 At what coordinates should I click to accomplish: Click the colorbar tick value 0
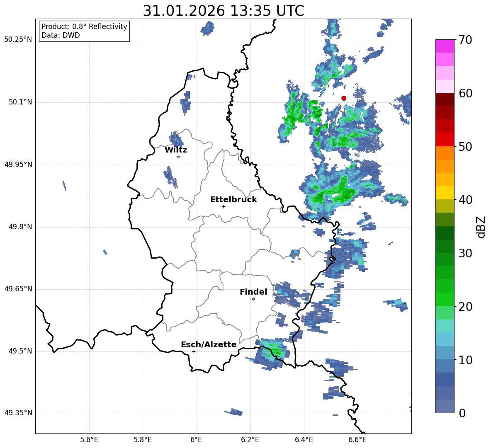(462, 413)
